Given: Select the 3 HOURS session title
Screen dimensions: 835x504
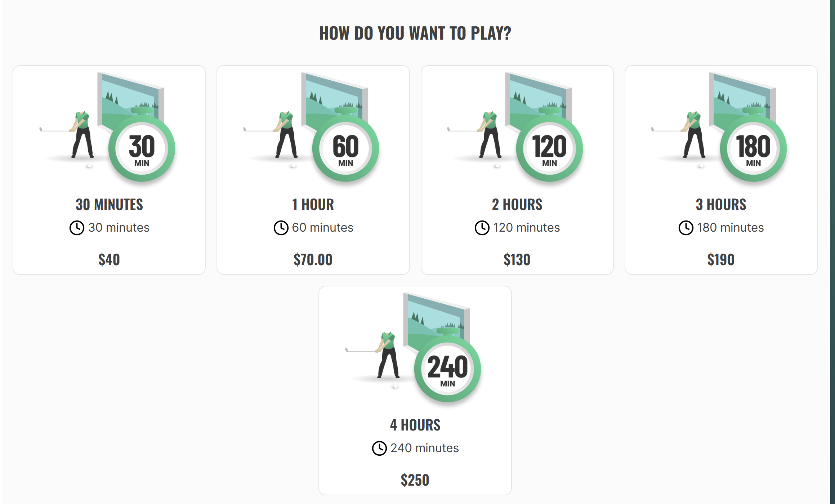Looking at the screenshot, I should (x=721, y=205).
